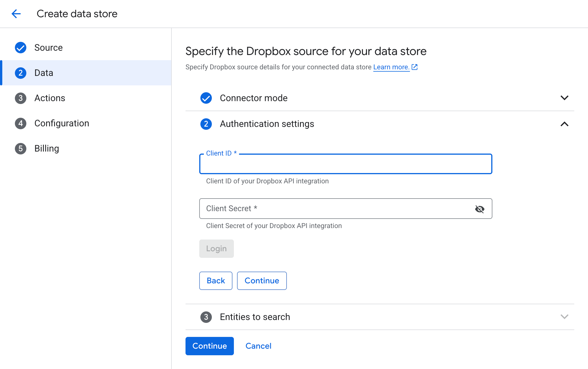This screenshot has height=369, width=588.
Task: Click the Billing step circle icon
Action: tap(20, 148)
